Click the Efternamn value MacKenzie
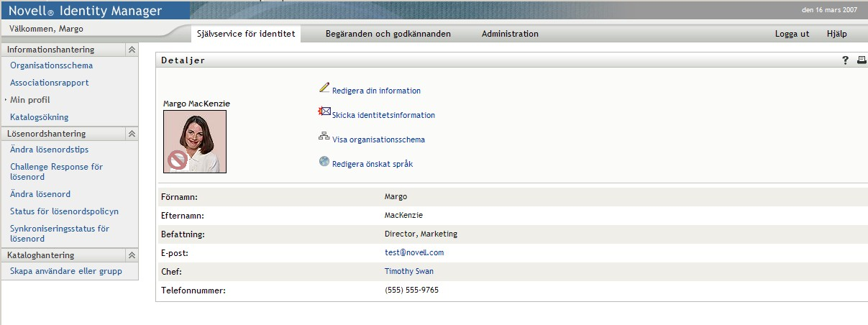The height and width of the screenshot is (325, 868). tap(403, 216)
